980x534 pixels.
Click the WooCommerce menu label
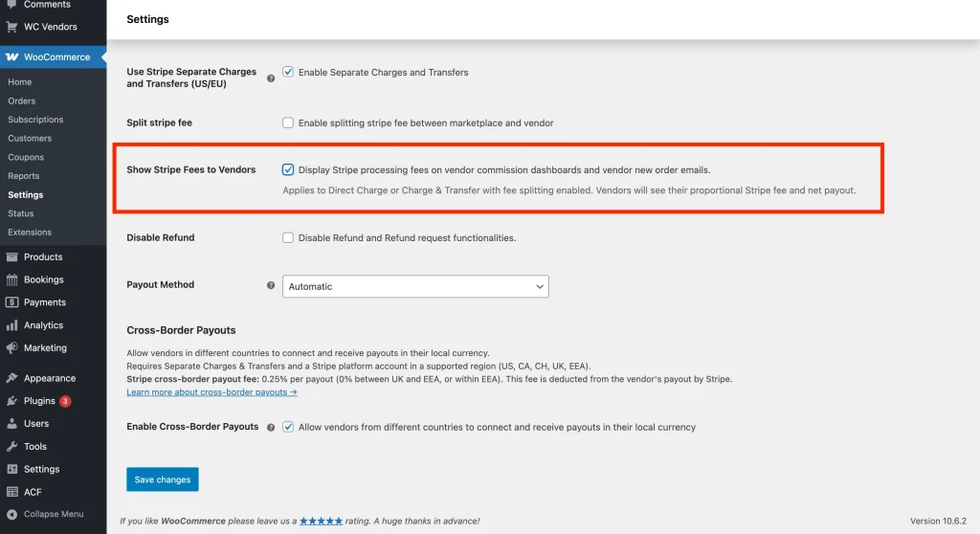56,56
